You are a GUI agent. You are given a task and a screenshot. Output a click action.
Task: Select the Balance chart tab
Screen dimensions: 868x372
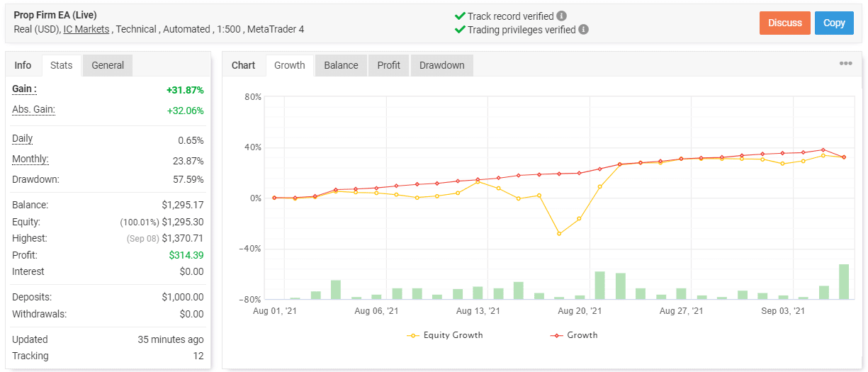(341, 65)
